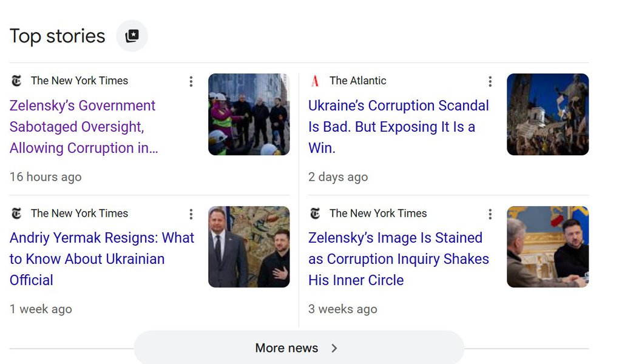Open options for Zelensky's Government Sabotaged Oversight story
This screenshot has width=619, height=364.
(191, 81)
